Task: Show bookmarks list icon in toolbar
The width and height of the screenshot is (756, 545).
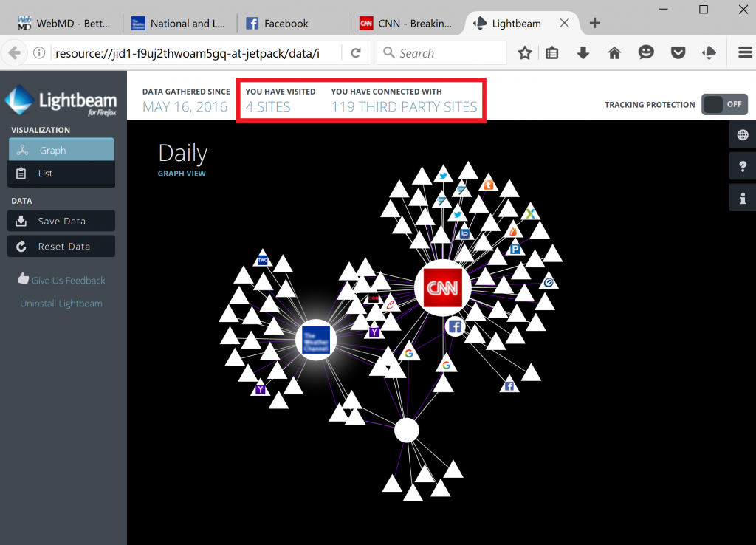Action: [x=552, y=52]
